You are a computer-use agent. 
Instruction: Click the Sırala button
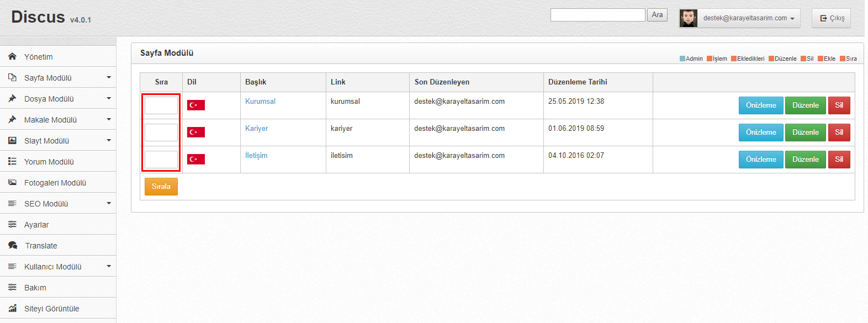click(x=161, y=187)
